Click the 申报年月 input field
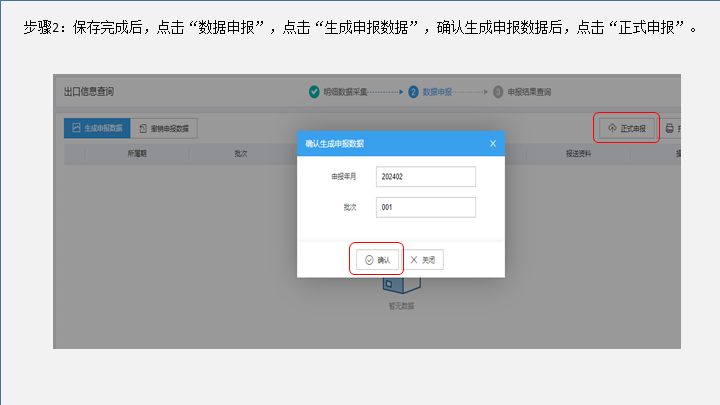Screen dimensions: 720x405 click(426, 176)
